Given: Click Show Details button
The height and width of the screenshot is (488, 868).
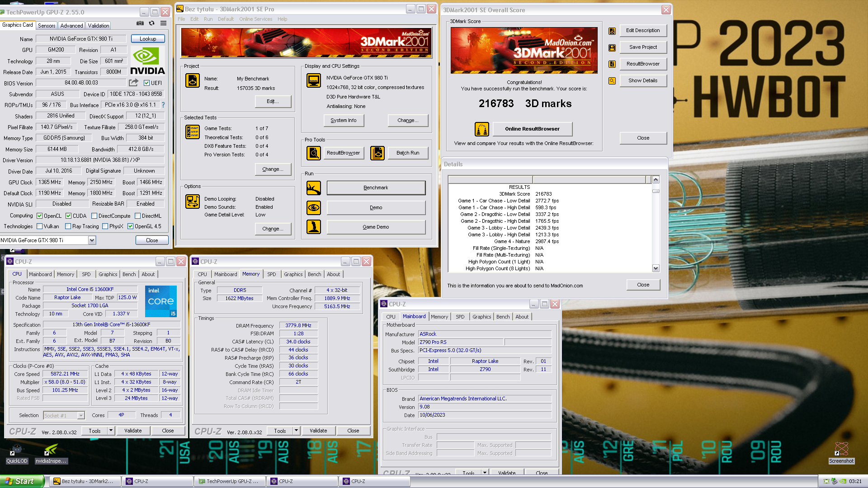Looking at the screenshot, I should click(643, 81).
